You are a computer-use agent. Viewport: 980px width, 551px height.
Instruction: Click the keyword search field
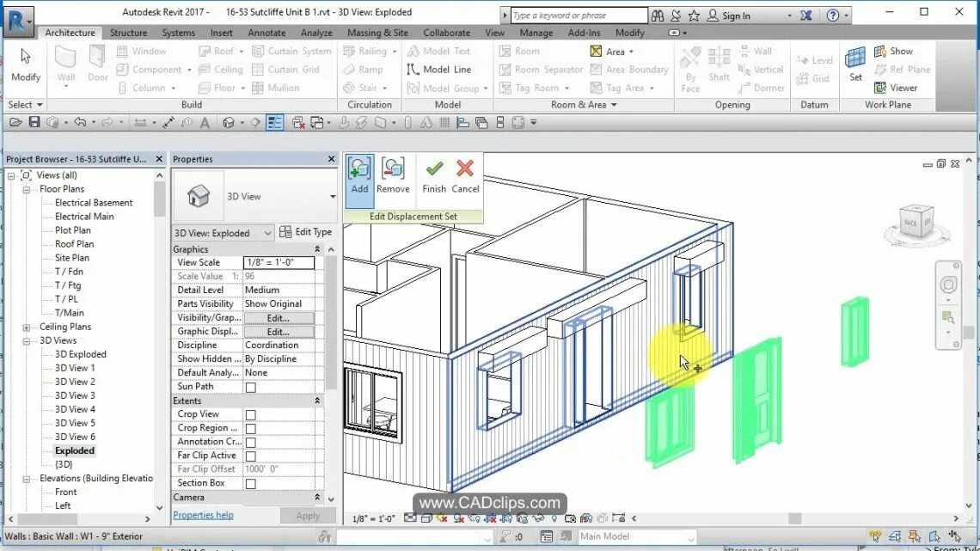pos(579,15)
